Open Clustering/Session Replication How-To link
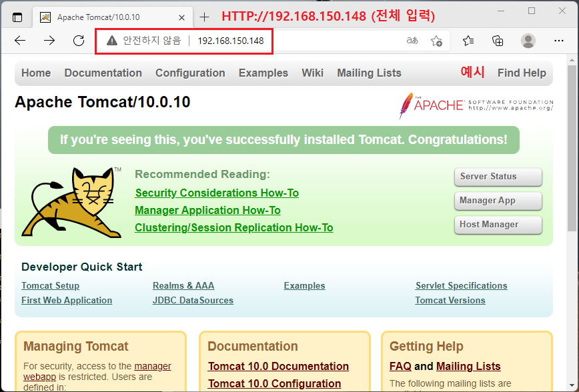This screenshot has width=579, height=392. pyautogui.click(x=233, y=228)
